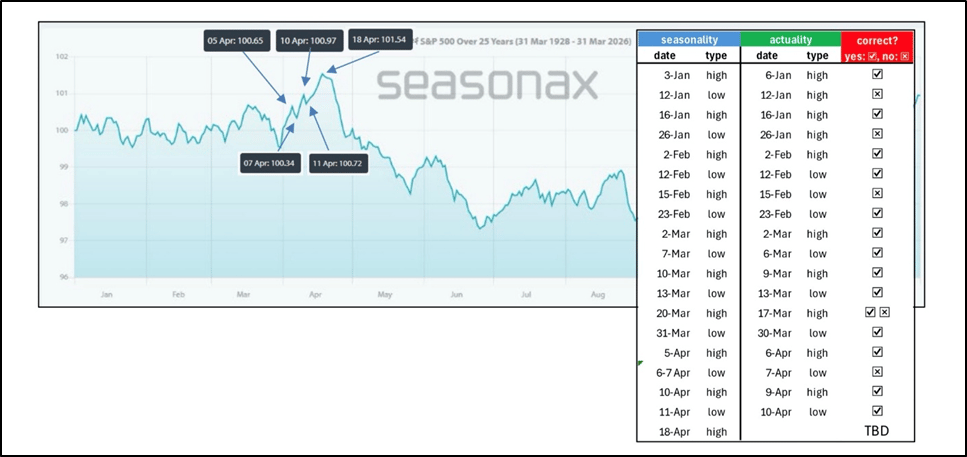Select the '30-Mar' actuality date cell
Image resolution: width=967 pixels, height=457 pixels.
click(773, 333)
